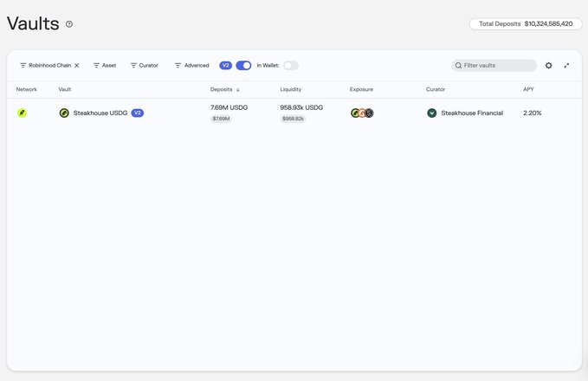
Task: Click the Liquidity column header
Action: click(291, 89)
